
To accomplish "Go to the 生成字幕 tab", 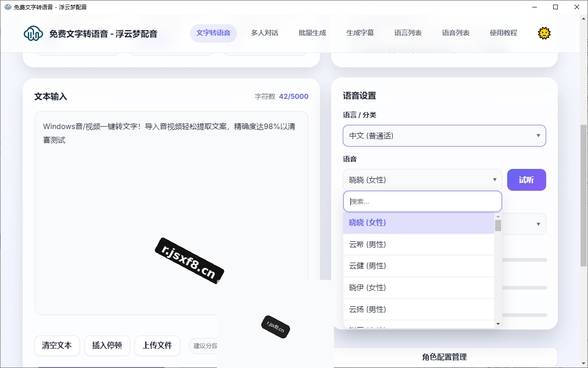I will click(360, 33).
